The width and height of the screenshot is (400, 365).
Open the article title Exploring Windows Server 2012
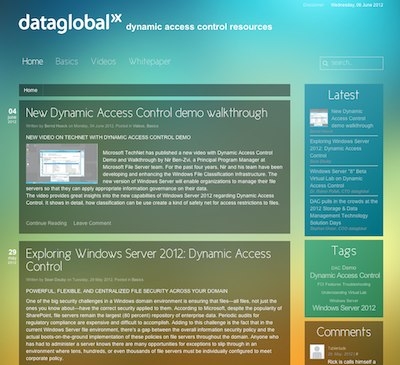(148, 260)
